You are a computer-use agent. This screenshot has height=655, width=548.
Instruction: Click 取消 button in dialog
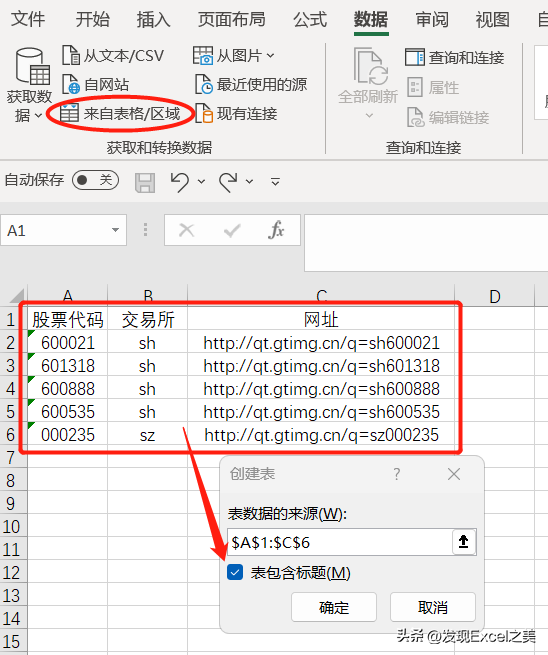click(x=433, y=607)
